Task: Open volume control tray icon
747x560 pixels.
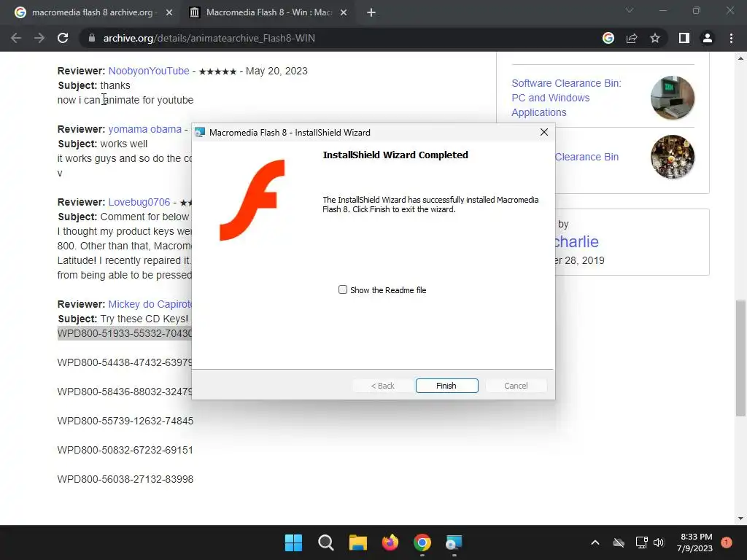Action: tap(659, 542)
